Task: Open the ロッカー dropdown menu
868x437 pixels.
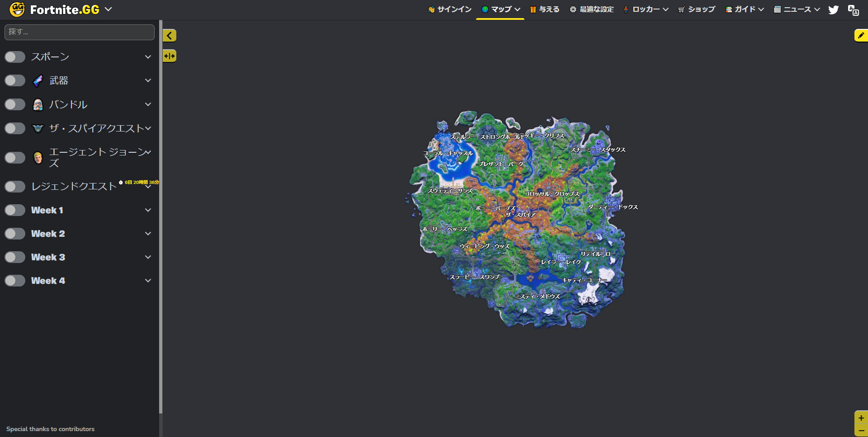Action: [646, 9]
